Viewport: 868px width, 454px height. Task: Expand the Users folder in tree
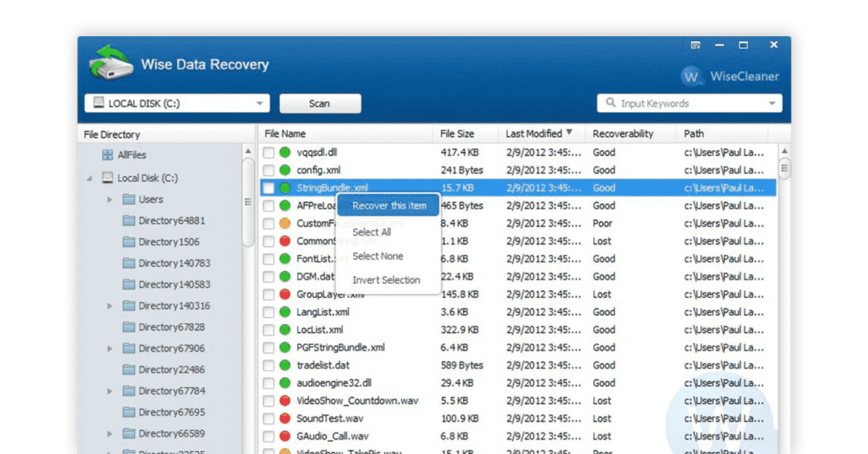(x=110, y=200)
